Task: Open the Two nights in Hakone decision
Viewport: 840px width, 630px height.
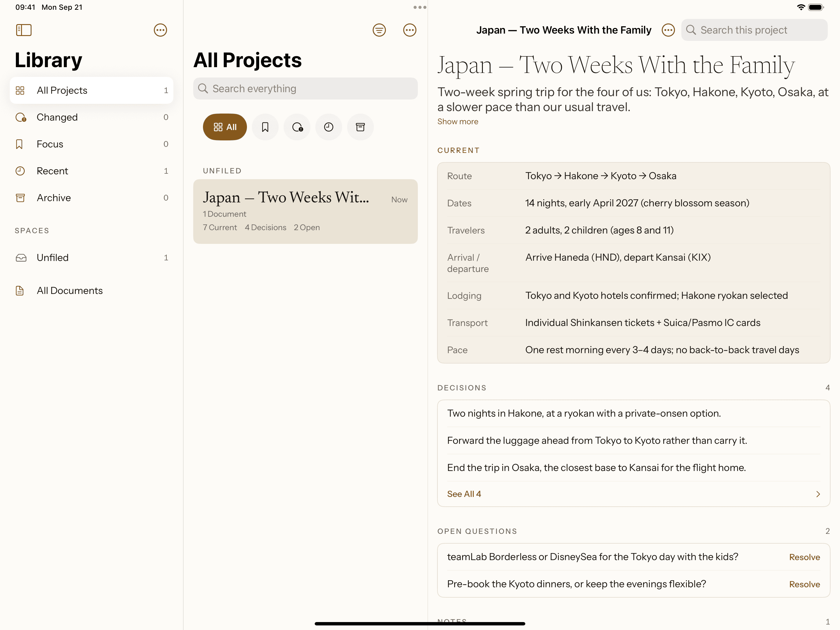Action: coord(633,414)
